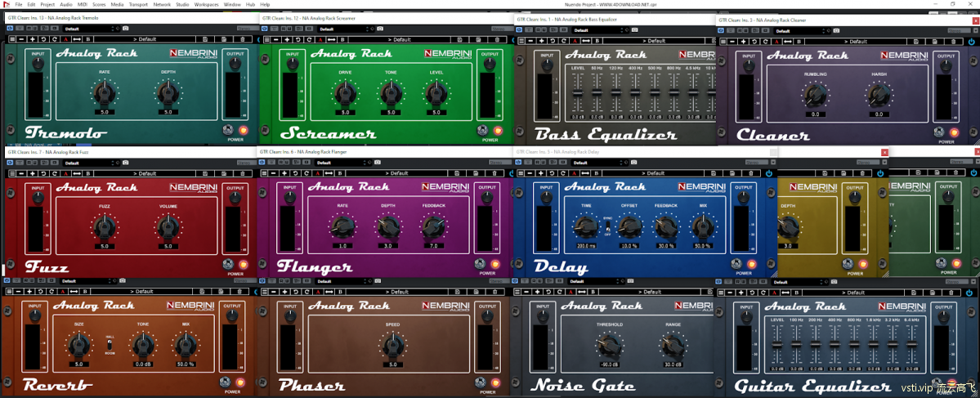The width and height of the screenshot is (980, 398).
Task: Open the Transport menu
Action: click(x=138, y=4)
